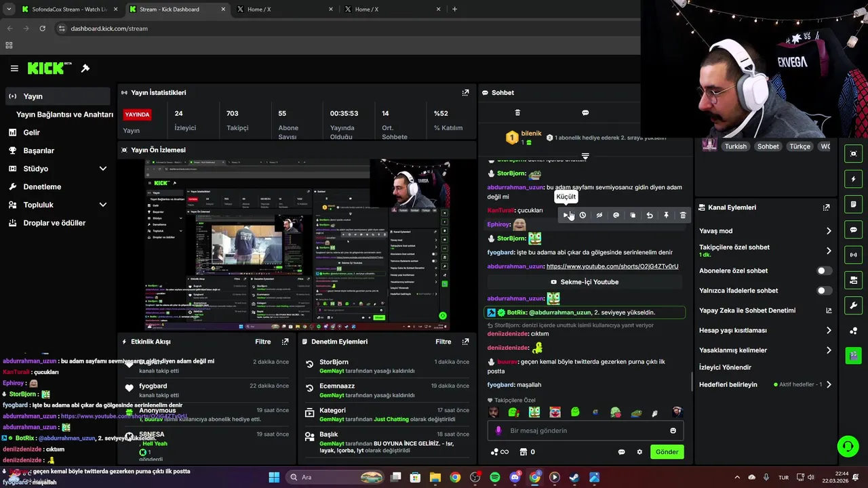The image size is (868, 488).
Task: Click the broadcast signal icon in right sidebar
Action: pyautogui.click(x=853, y=255)
